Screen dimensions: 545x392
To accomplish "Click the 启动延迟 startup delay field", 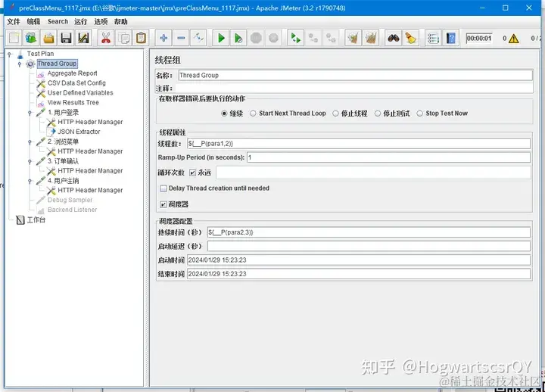I will [369, 246].
